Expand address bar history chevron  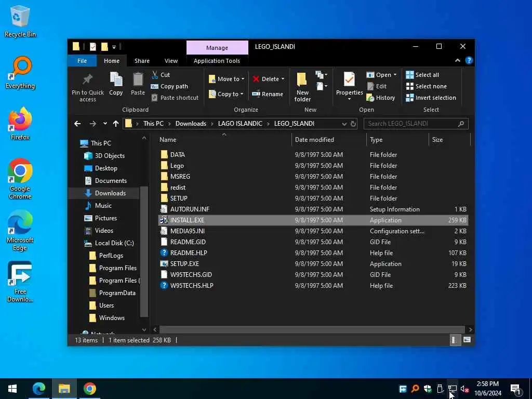point(344,124)
